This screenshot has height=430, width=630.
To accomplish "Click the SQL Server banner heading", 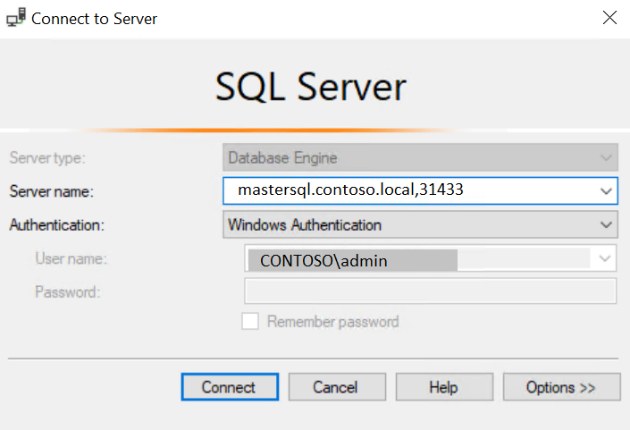I will 311,87.
